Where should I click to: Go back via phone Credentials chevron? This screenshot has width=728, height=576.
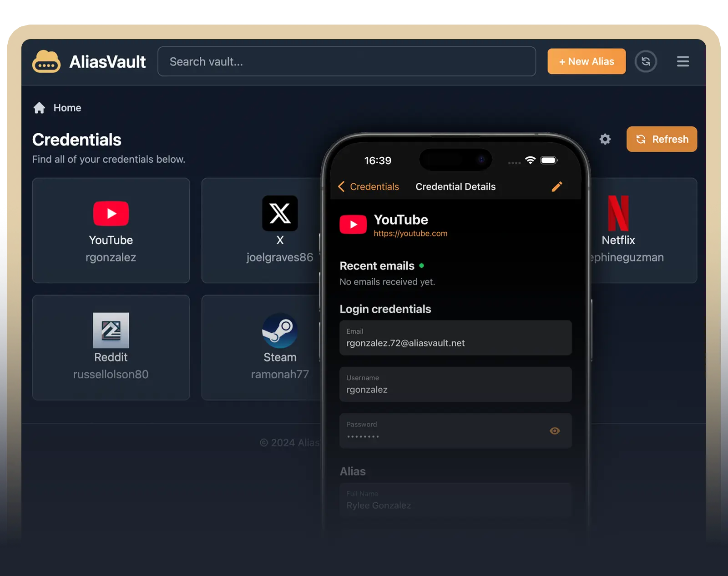[341, 186]
